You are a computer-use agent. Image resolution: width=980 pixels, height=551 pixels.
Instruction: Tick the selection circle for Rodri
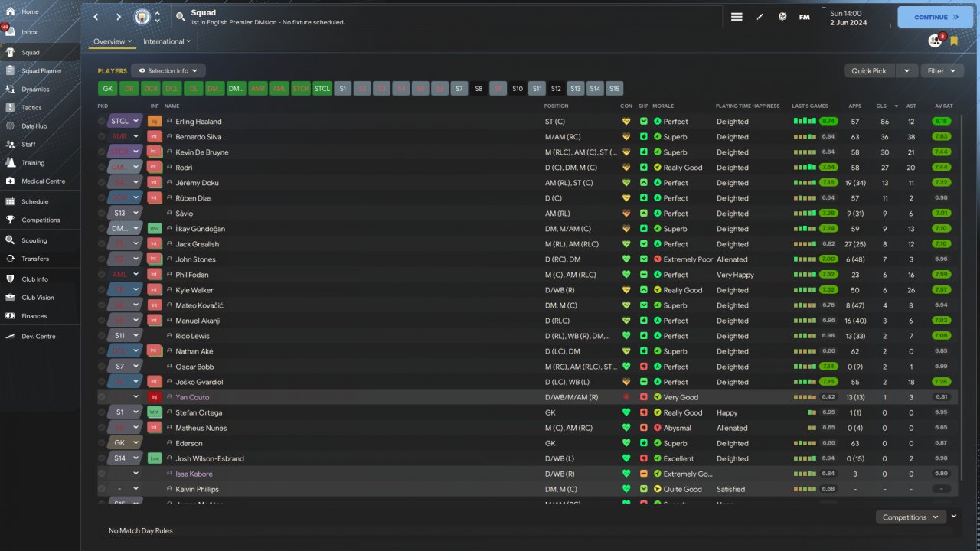point(102,167)
